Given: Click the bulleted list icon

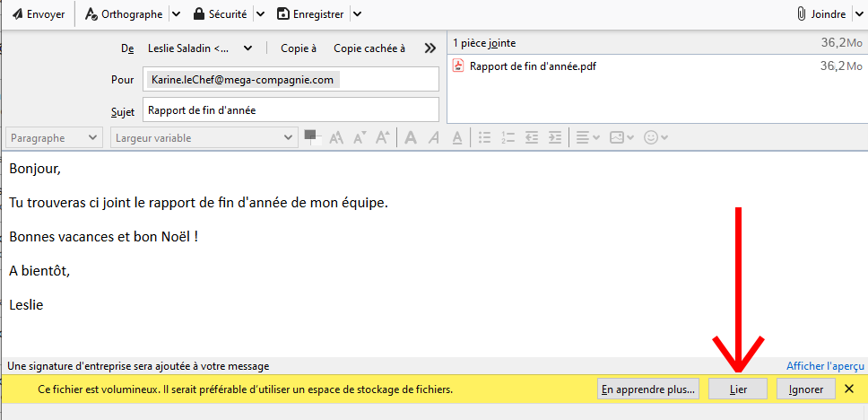Looking at the screenshot, I should (x=485, y=137).
